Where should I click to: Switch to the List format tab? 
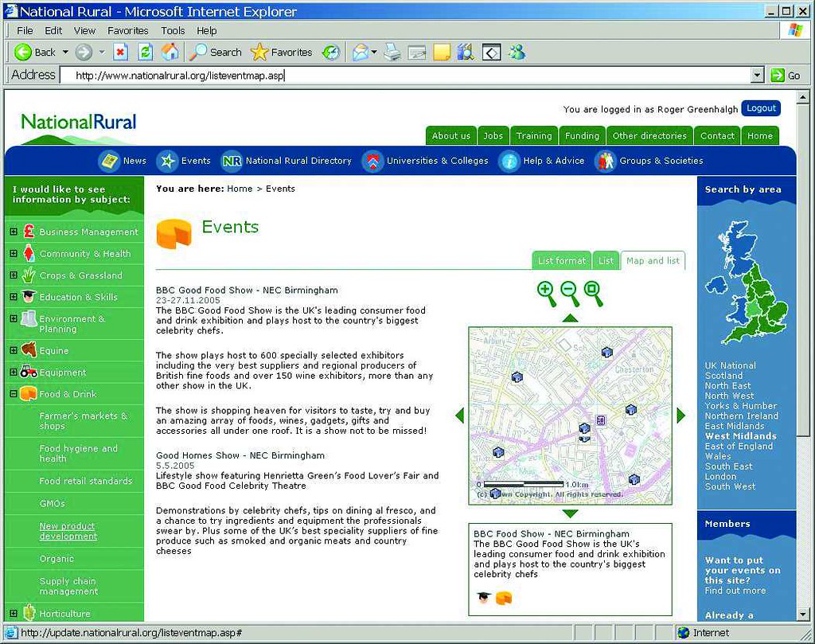tap(561, 260)
